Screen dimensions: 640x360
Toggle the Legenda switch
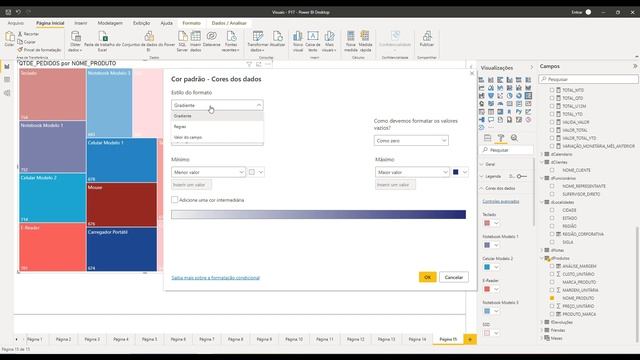coord(521,176)
